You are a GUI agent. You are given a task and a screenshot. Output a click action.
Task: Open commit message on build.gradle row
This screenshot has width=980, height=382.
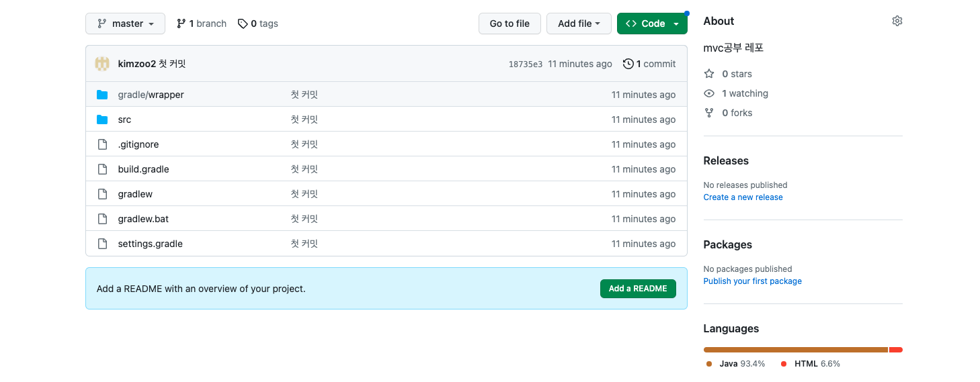click(304, 169)
